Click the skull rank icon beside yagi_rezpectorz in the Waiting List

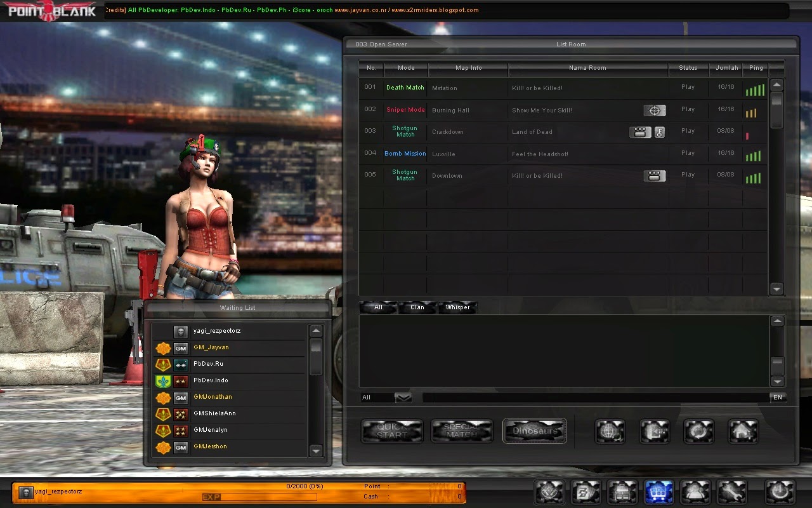point(181,331)
